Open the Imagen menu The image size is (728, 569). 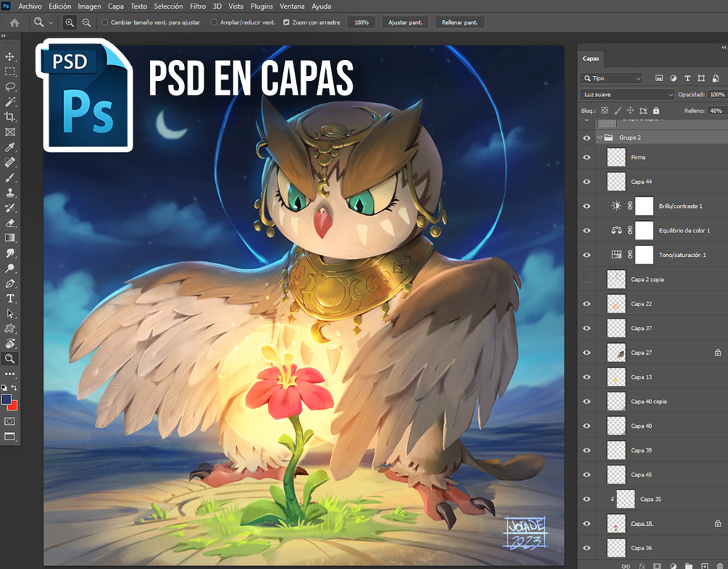(x=89, y=7)
